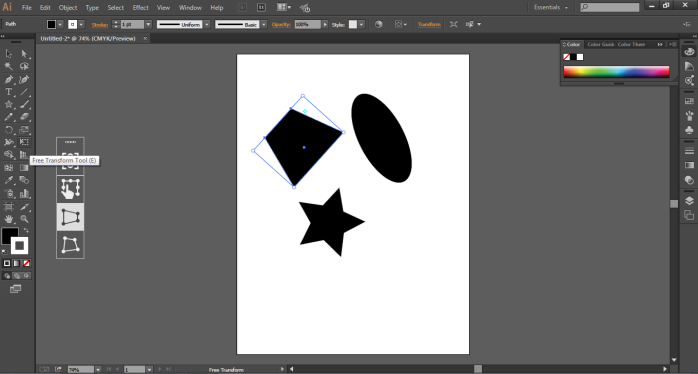Viewport: 698px width, 374px height.
Task: Open the graphic Style dropdown
Action: 361,24
